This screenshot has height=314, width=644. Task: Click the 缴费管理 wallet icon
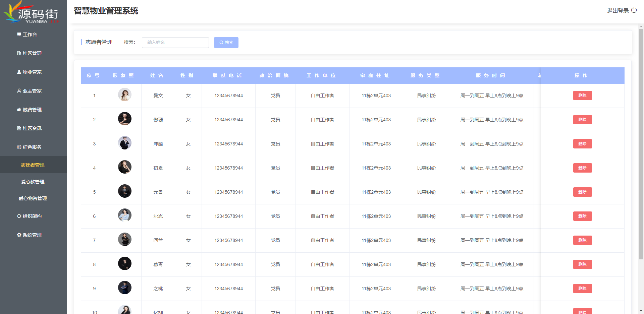(x=19, y=110)
